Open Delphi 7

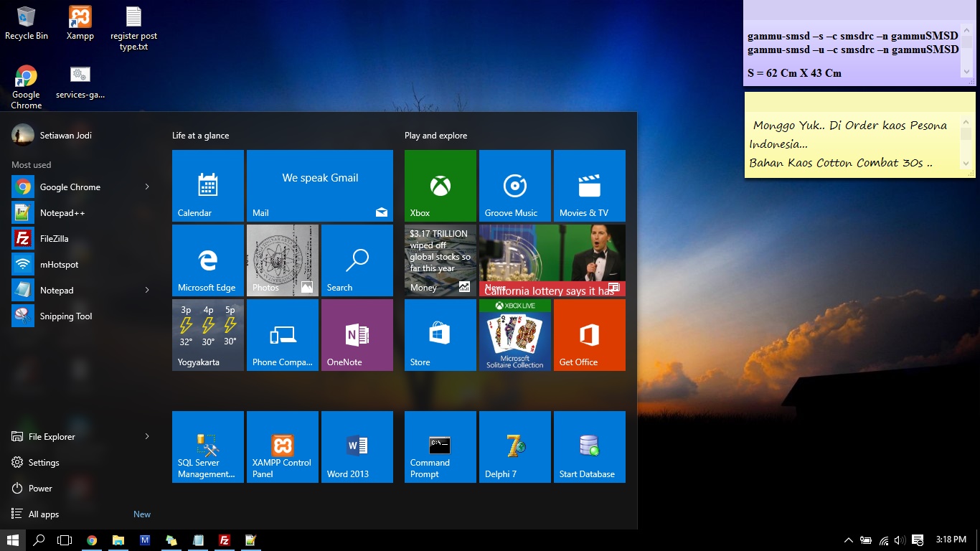point(514,446)
